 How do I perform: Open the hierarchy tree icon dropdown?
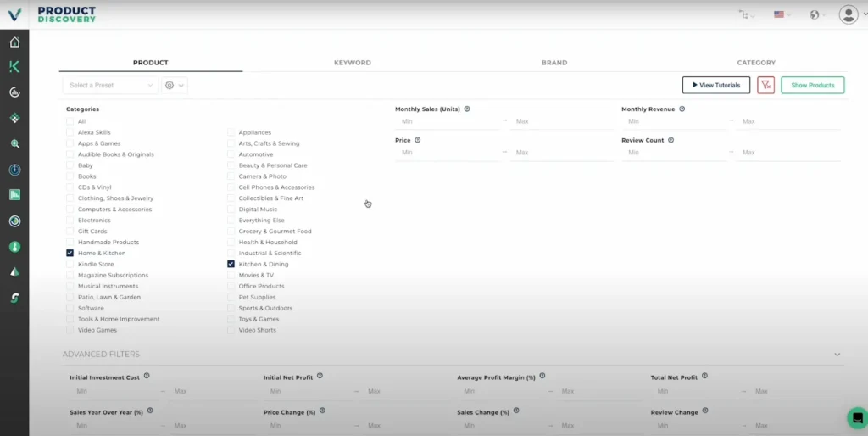747,15
